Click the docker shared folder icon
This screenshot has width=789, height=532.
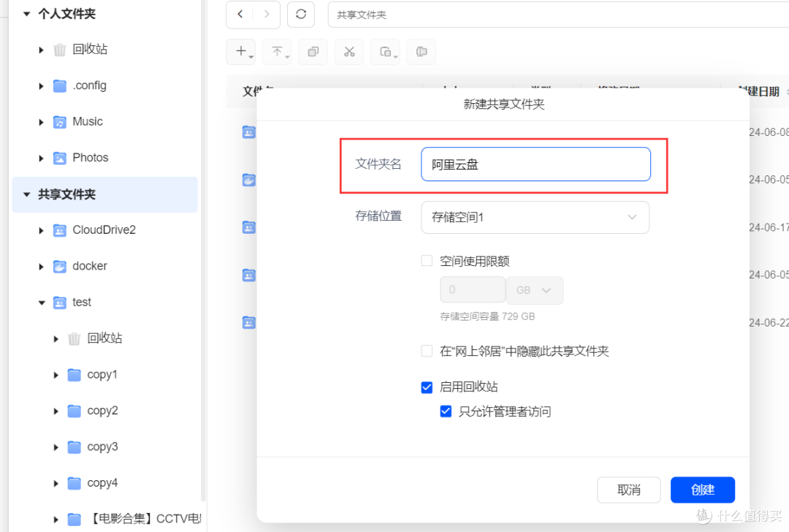[x=59, y=266]
